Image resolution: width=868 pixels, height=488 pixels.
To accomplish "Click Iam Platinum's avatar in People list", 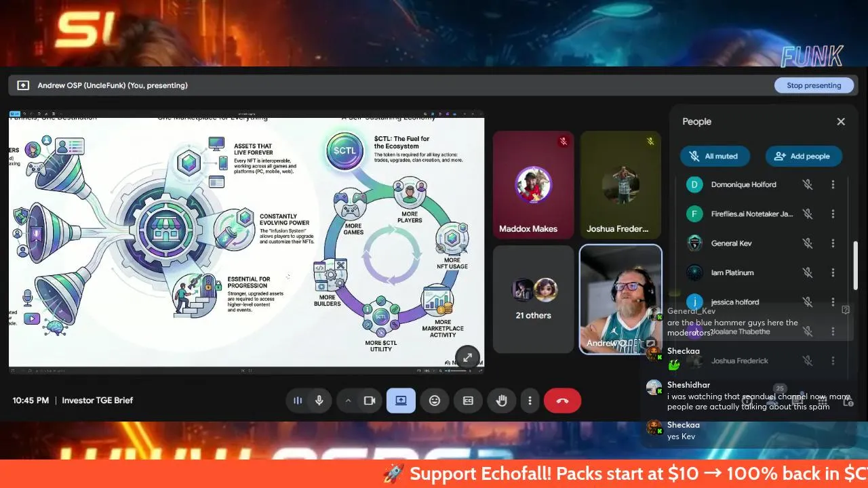I will [x=694, y=272].
